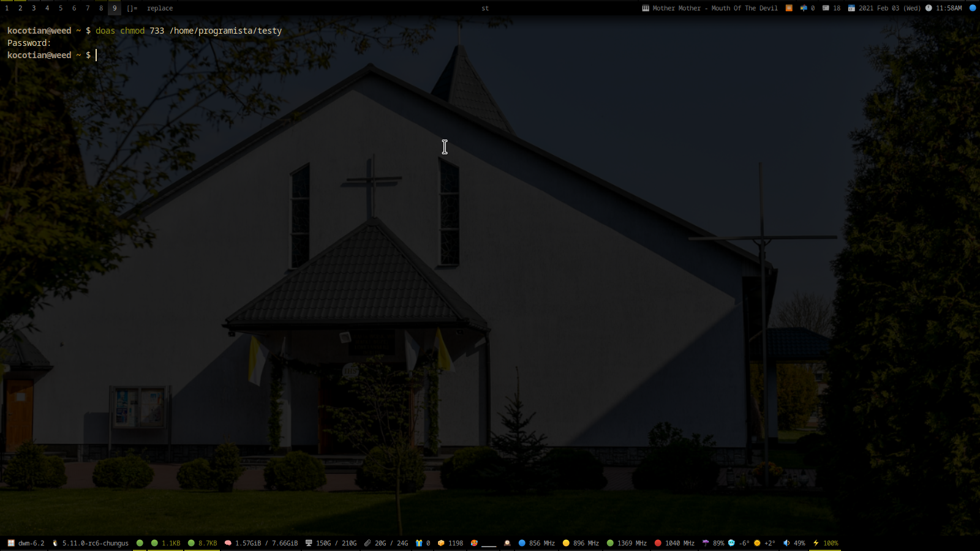
Task: Pause the Mother Mother song playback
Action: coord(789,8)
